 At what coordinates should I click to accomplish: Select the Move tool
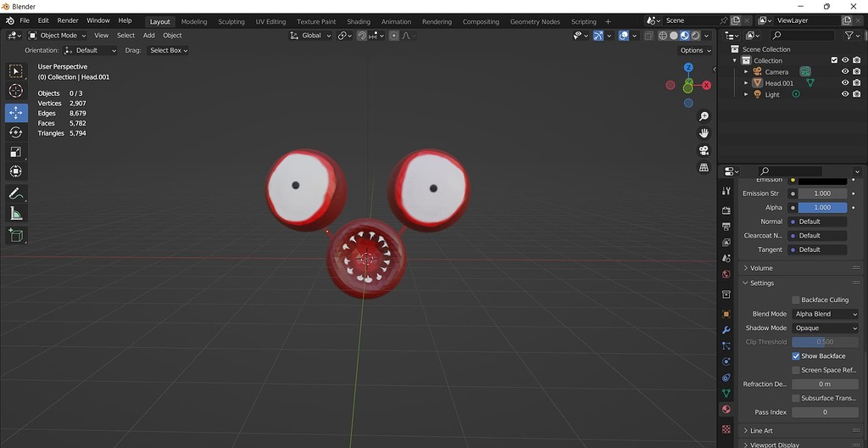coord(16,113)
